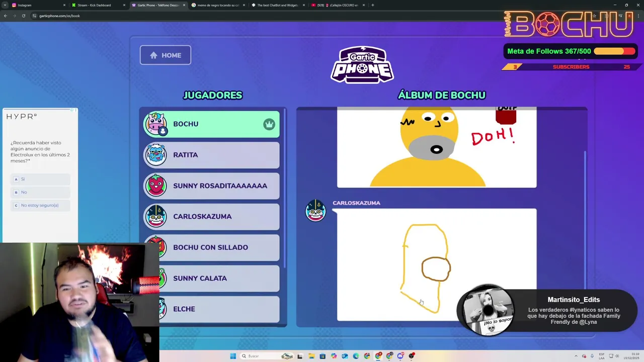Select player ELCHE in the list

tap(211, 309)
